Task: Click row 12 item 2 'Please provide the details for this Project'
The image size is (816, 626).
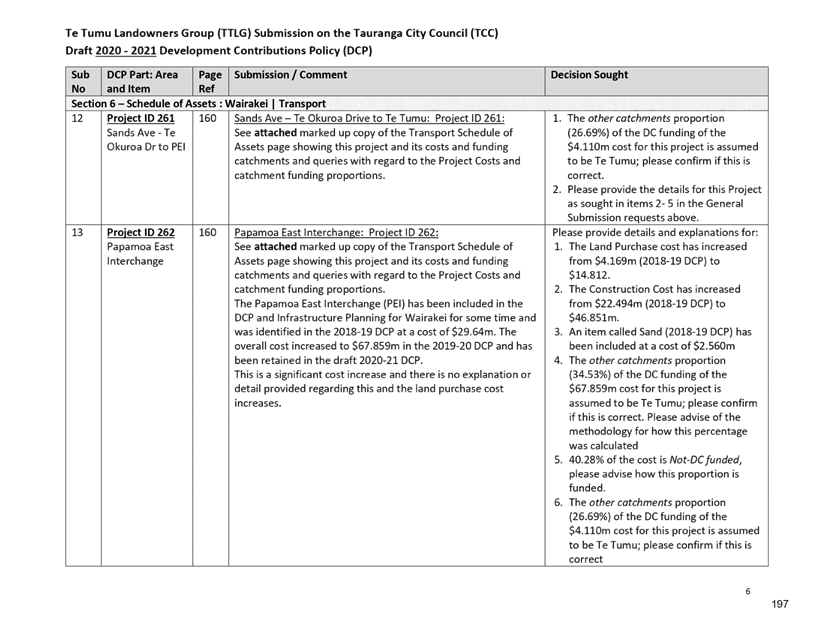Action: pyautogui.click(x=657, y=203)
